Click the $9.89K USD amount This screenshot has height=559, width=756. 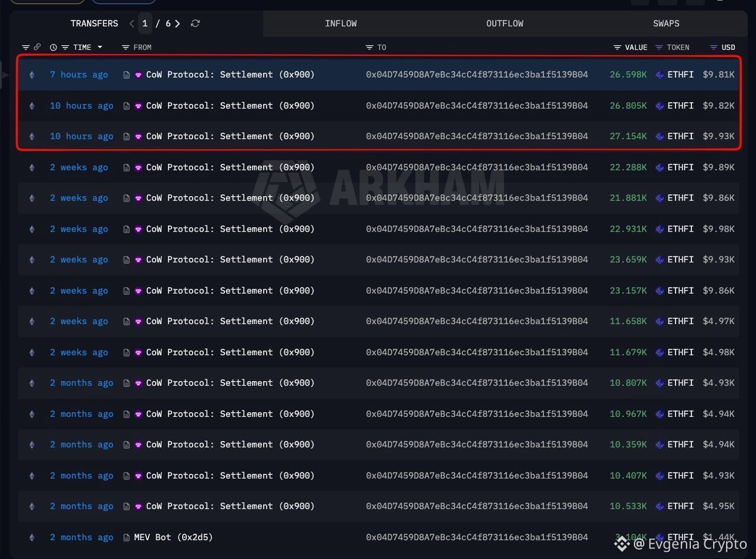(718, 167)
